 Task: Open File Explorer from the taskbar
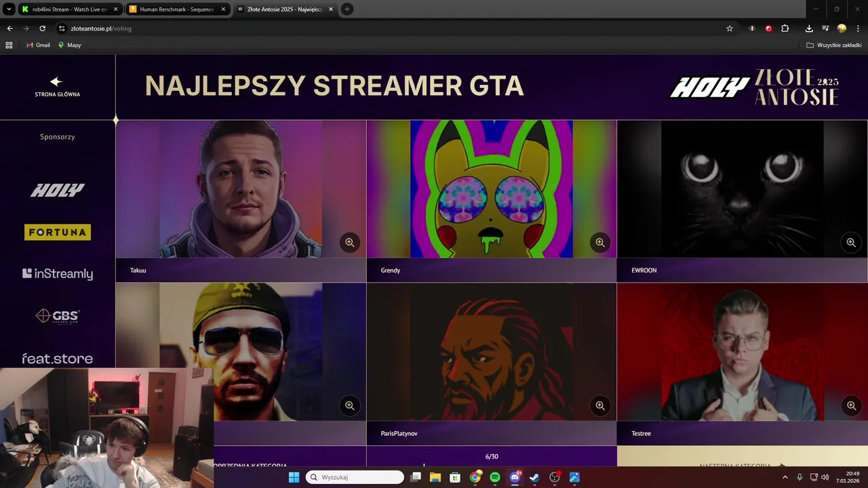coord(435,477)
